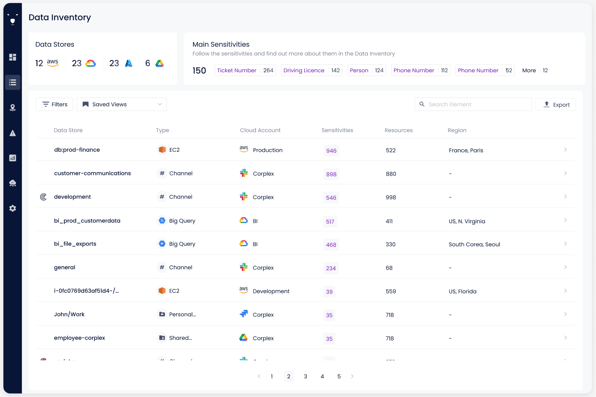
Task: Select the Driving Licence sensitivity tag
Action: pyautogui.click(x=312, y=70)
